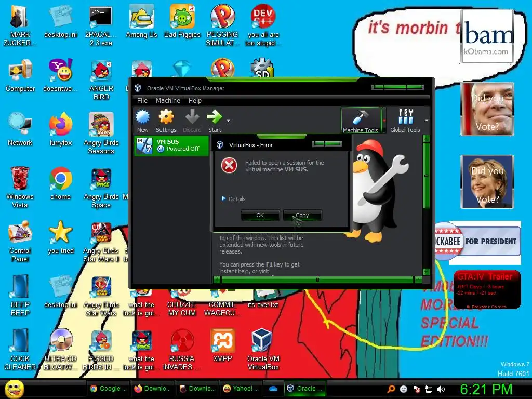Open 2PACAL 2.3.exe desktop icon
This screenshot has height=399, width=532.
point(101,26)
